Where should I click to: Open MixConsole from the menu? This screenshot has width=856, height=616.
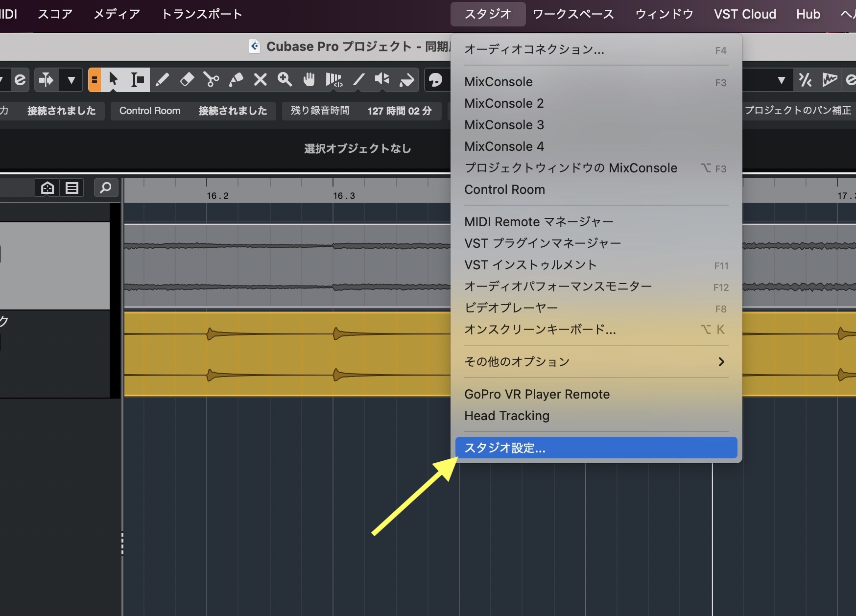tap(596, 82)
